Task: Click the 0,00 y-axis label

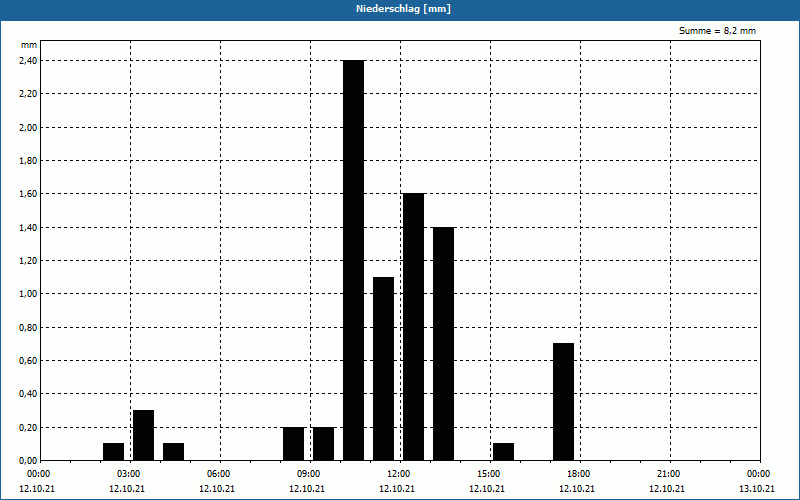Action: coord(28,461)
